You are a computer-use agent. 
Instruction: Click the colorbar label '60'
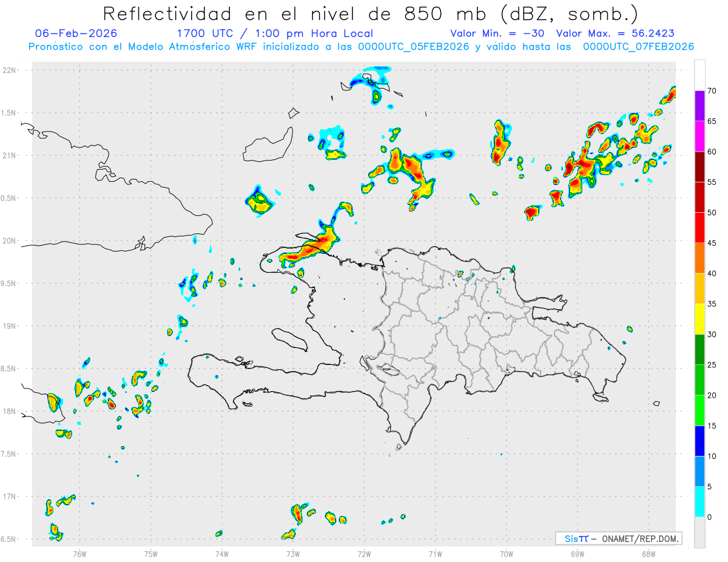click(712, 152)
